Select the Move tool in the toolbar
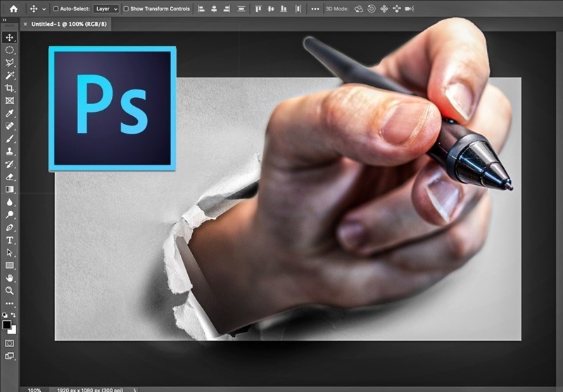563x392 pixels. [x=9, y=37]
